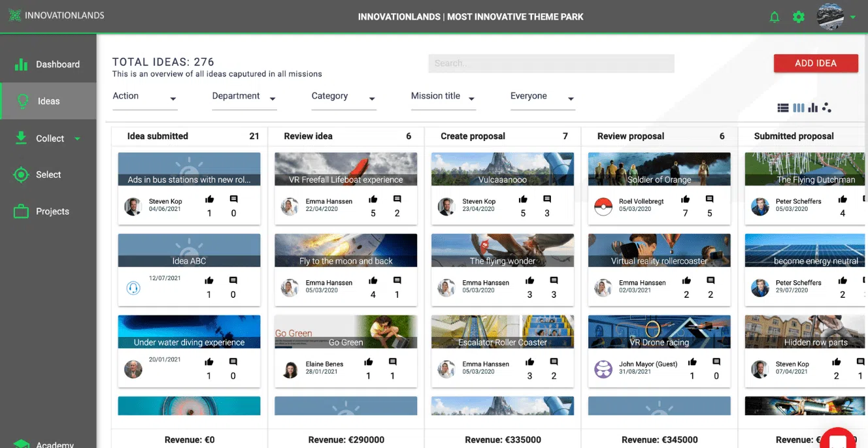This screenshot has width=868, height=448.
Task: Switch to bubble chart view icon
Action: [x=827, y=108]
